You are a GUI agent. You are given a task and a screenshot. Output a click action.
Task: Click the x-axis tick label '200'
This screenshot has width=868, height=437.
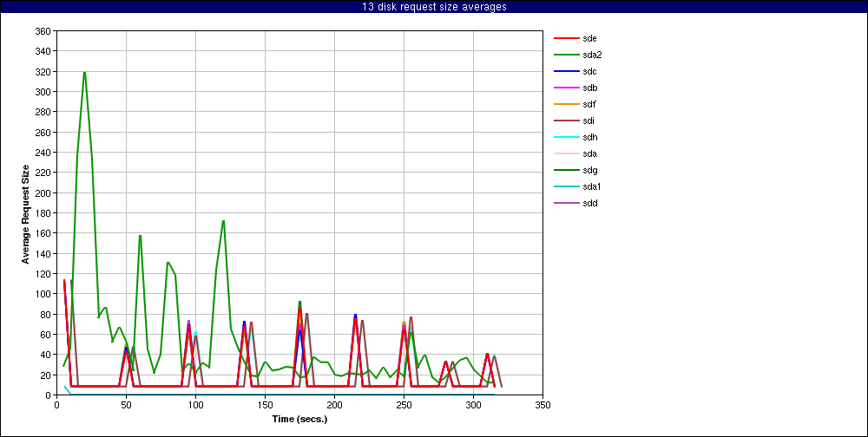pyautogui.click(x=334, y=406)
